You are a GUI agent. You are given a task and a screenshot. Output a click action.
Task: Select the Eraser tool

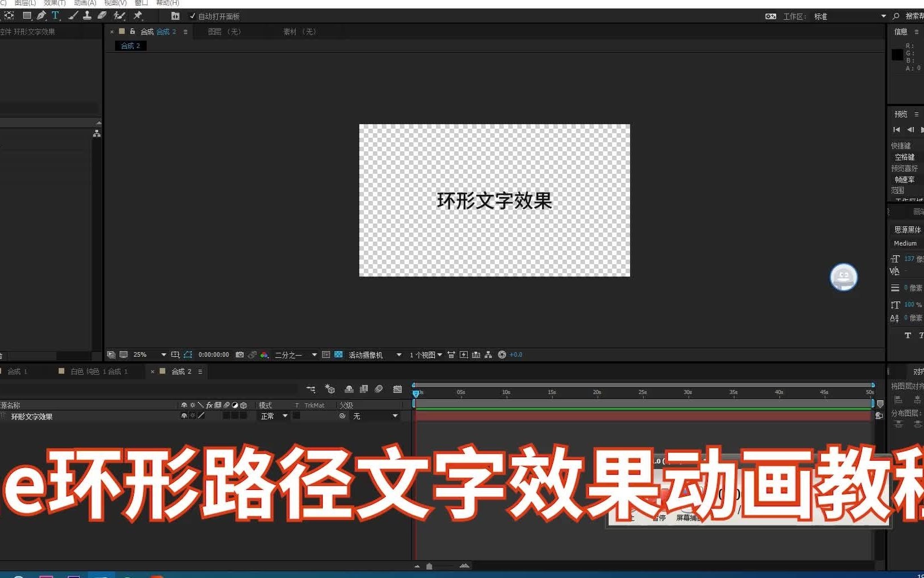tap(102, 16)
